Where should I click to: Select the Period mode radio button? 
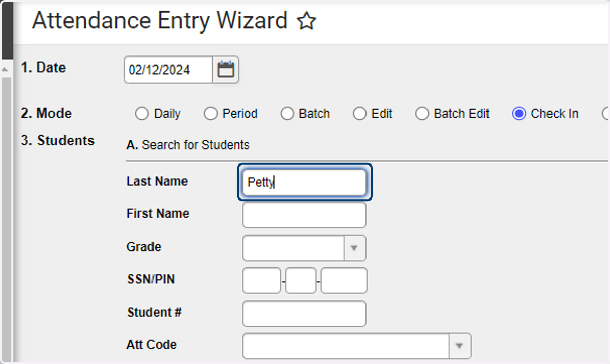coord(210,114)
